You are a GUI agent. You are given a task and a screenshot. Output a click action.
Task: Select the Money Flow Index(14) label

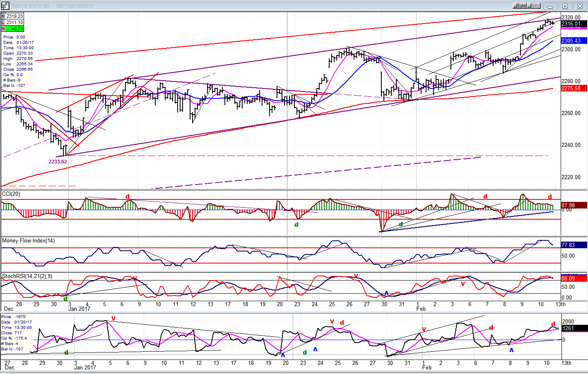point(28,241)
